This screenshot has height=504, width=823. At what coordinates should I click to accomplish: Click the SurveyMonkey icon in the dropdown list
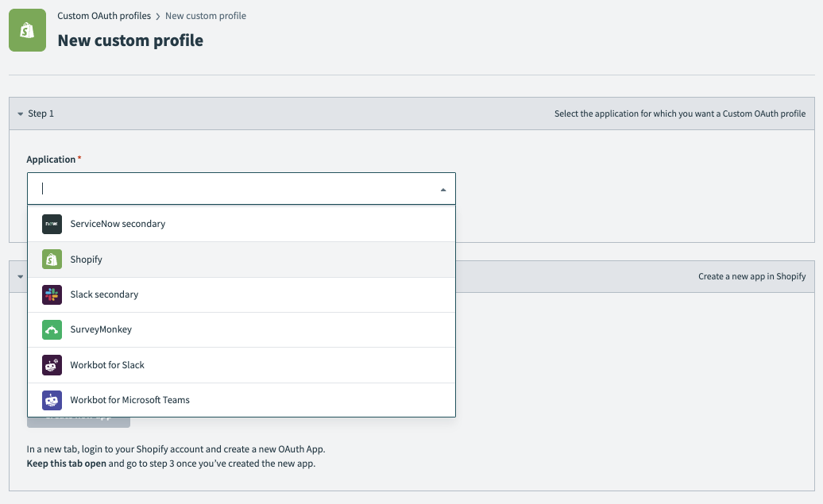[x=52, y=329]
